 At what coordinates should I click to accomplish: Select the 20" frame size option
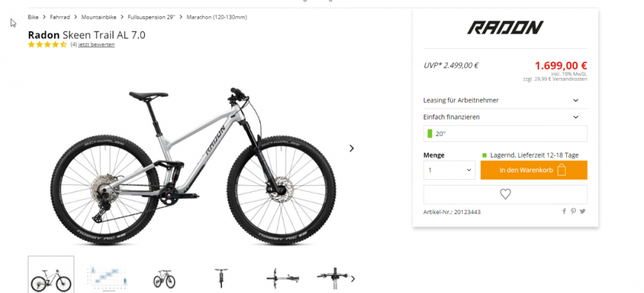tap(505, 133)
